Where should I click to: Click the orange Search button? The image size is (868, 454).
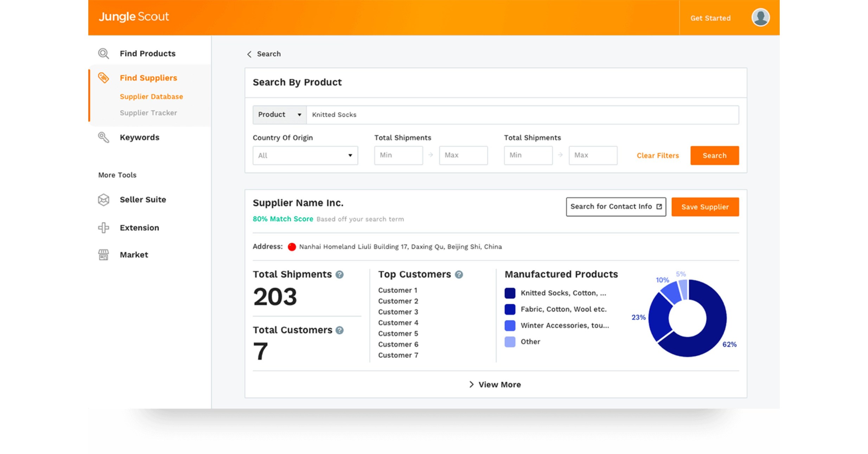click(714, 156)
